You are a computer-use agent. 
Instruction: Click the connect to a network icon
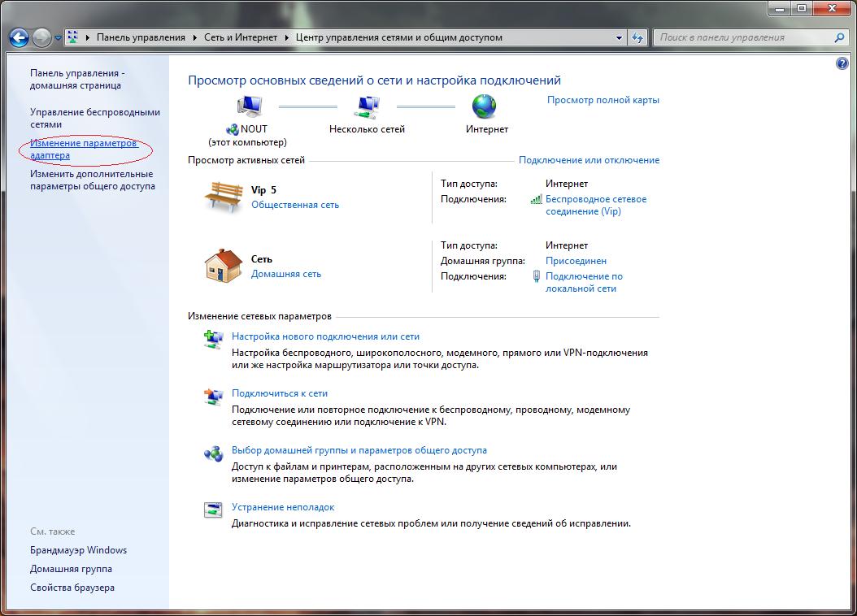(212, 397)
